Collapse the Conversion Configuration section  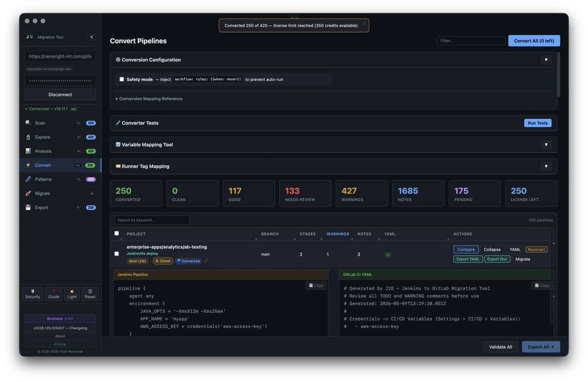546,60
